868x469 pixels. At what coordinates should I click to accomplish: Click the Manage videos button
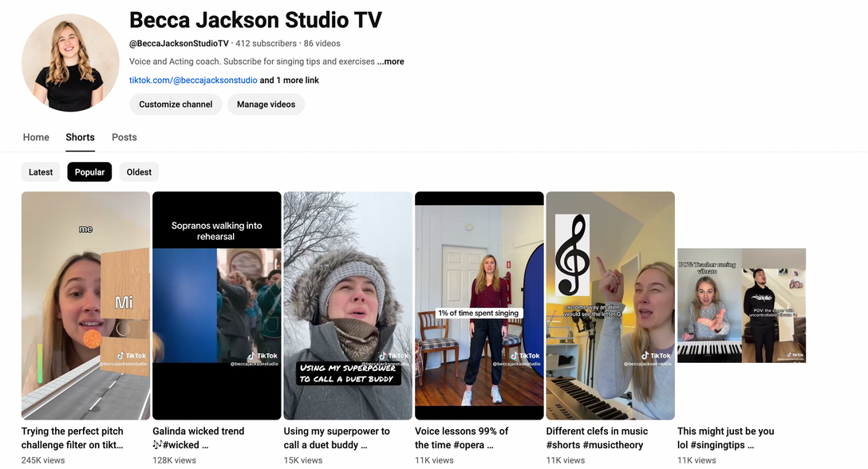[x=266, y=104]
